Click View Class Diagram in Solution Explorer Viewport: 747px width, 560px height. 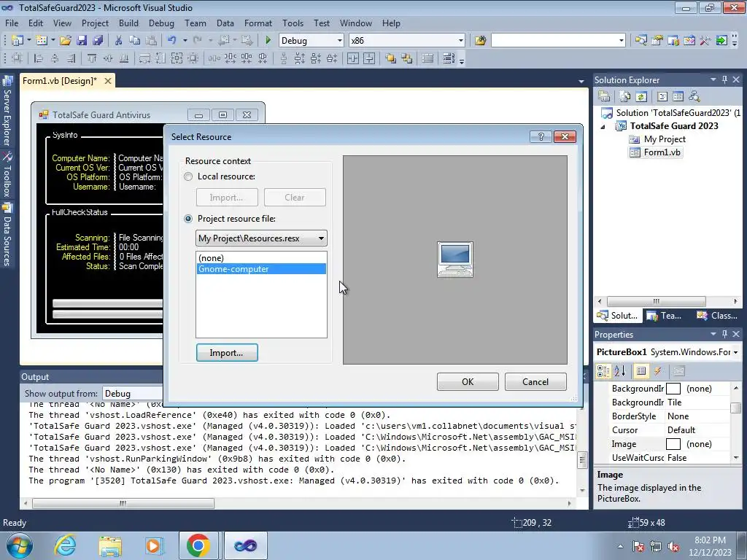click(x=694, y=97)
